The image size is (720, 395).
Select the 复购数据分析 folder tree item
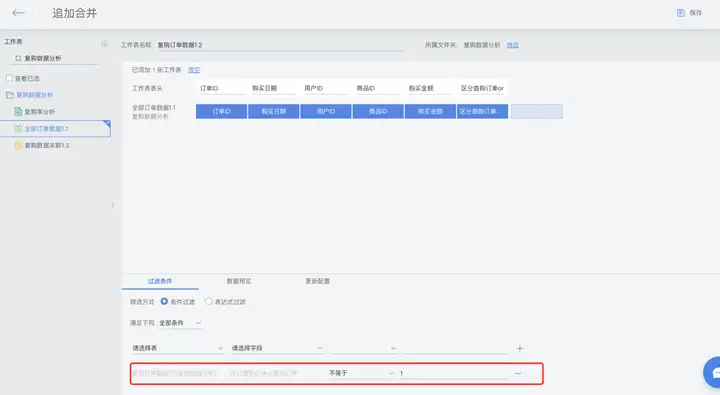[x=34, y=95]
